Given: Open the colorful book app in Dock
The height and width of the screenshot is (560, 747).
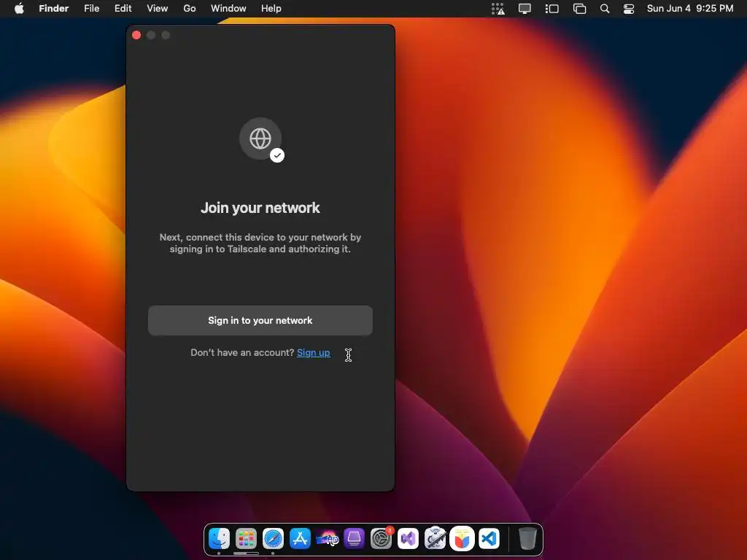Looking at the screenshot, I should 462,539.
